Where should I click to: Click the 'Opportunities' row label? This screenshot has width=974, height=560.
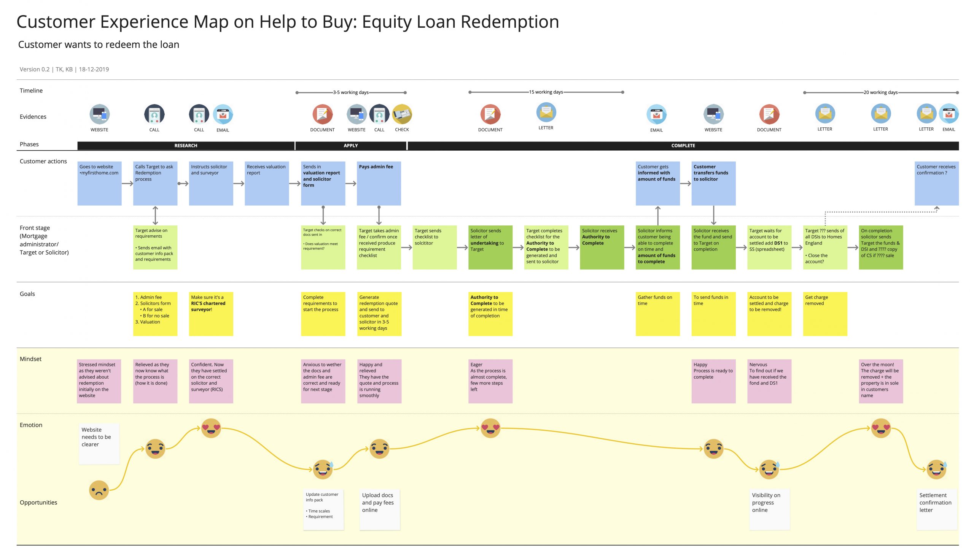[x=38, y=502]
